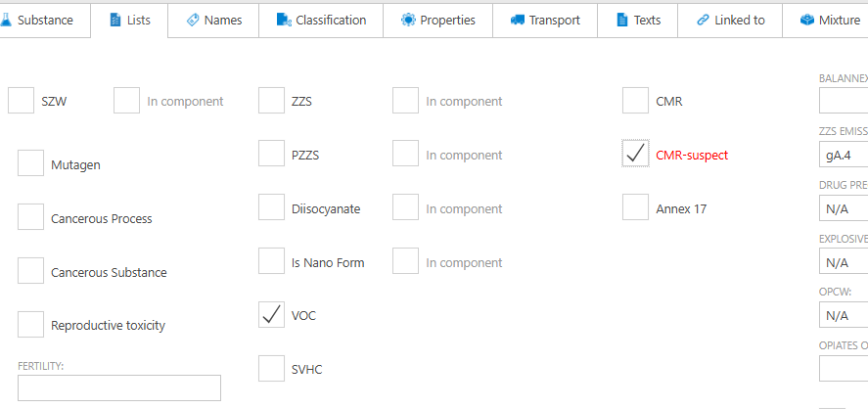868x409 pixels.
Task: Click the Classification tab icon
Action: pos(284,20)
